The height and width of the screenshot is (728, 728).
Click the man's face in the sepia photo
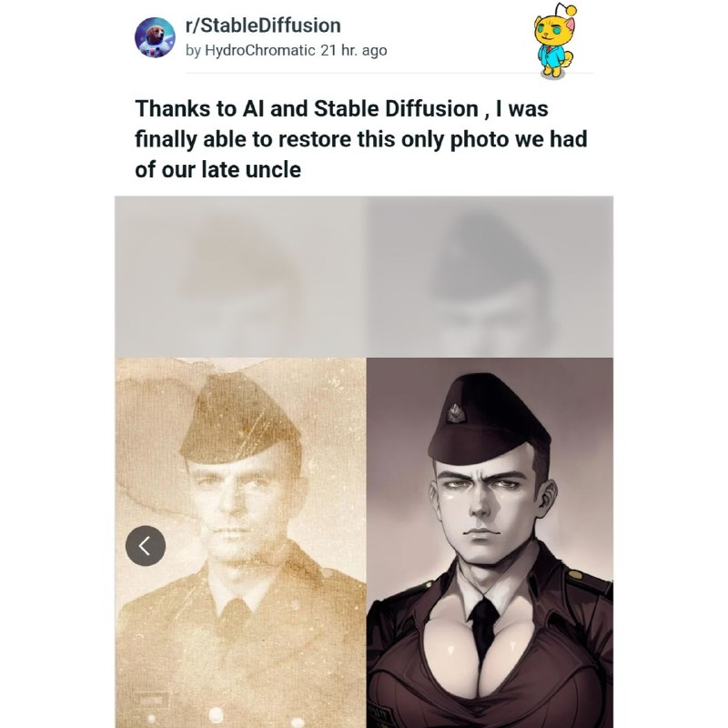[235, 500]
